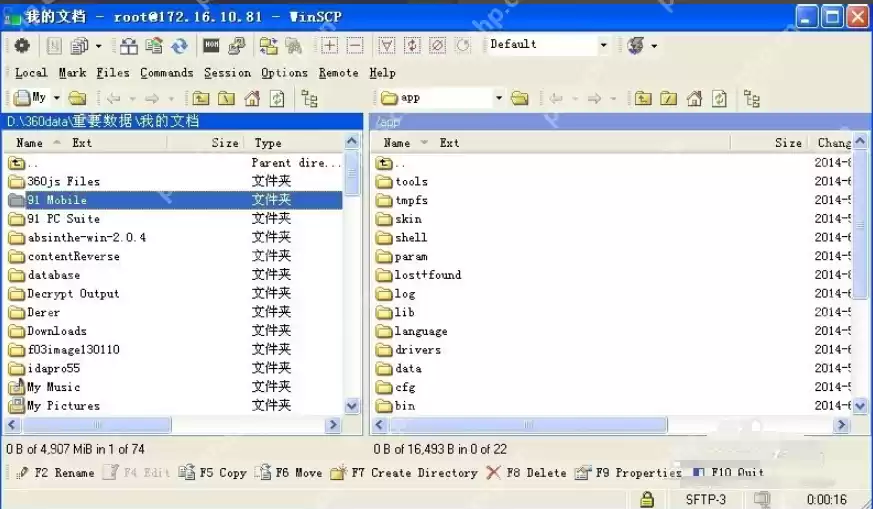Expand the local 'My' drive dropdown

coord(56,98)
